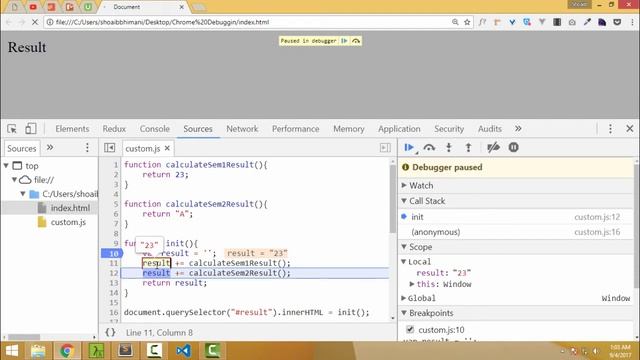
Task: Open custom.js:12 source link
Action: [597, 217]
